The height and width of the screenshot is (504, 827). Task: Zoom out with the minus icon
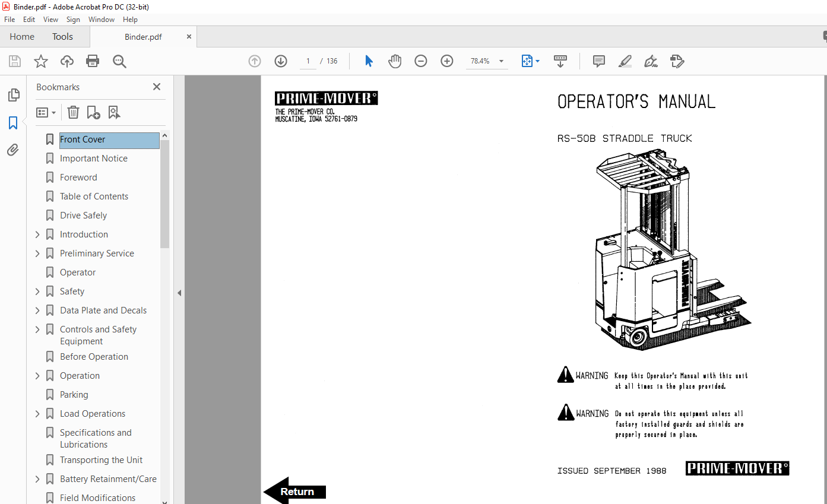click(421, 61)
